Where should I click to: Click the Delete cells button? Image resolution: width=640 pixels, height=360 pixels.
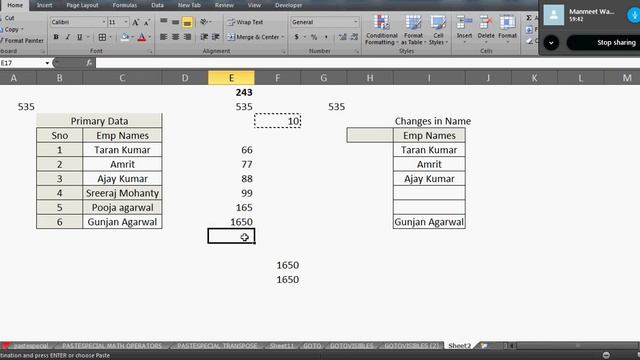click(x=486, y=29)
